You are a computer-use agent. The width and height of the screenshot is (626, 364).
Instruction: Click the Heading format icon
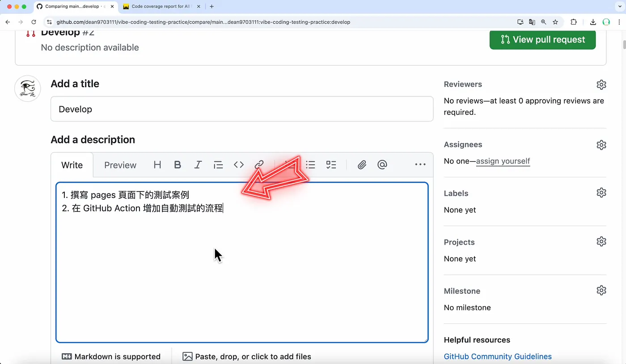pyautogui.click(x=157, y=165)
